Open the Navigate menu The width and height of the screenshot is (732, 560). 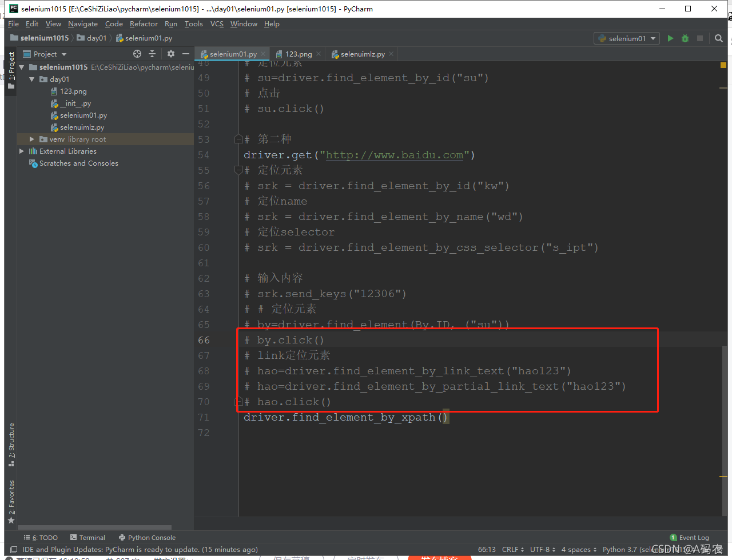pyautogui.click(x=83, y=24)
